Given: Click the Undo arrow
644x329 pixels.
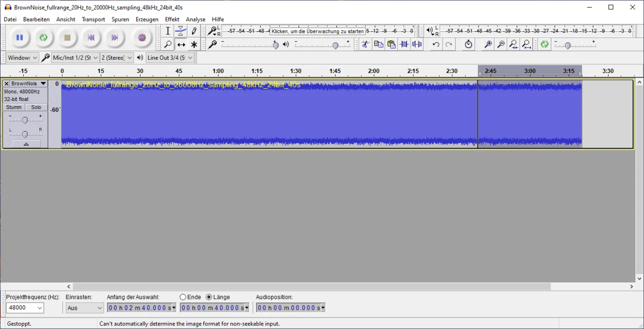Looking at the screenshot, I should 436,44.
